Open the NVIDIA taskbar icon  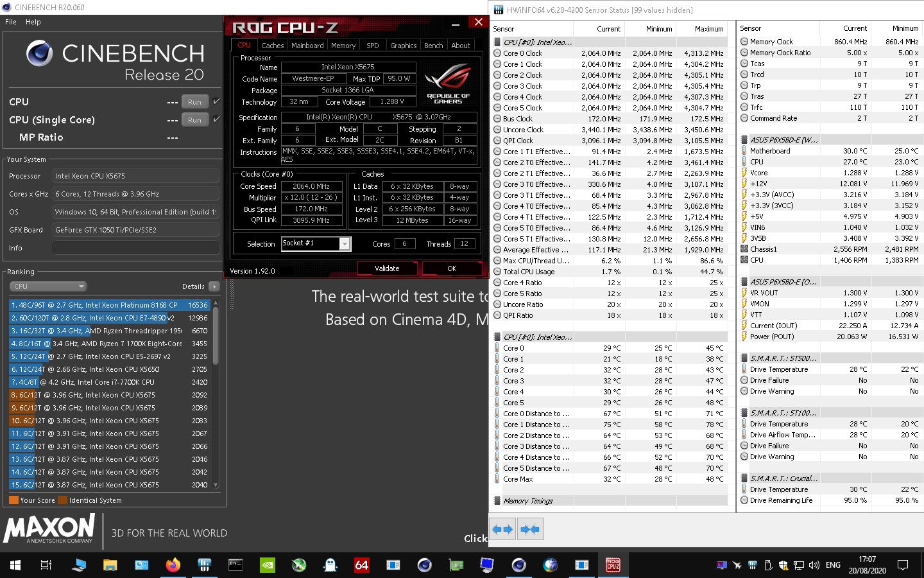click(x=268, y=565)
